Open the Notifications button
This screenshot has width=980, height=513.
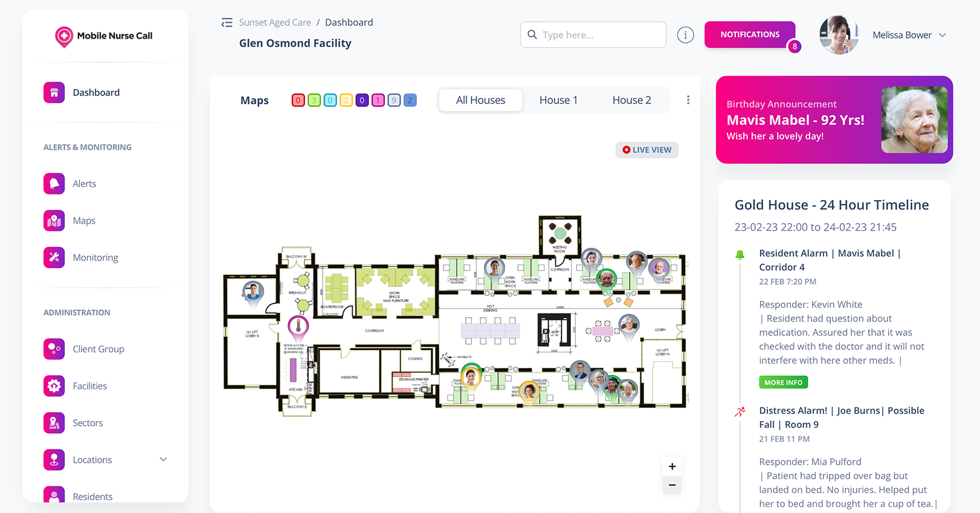point(750,35)
